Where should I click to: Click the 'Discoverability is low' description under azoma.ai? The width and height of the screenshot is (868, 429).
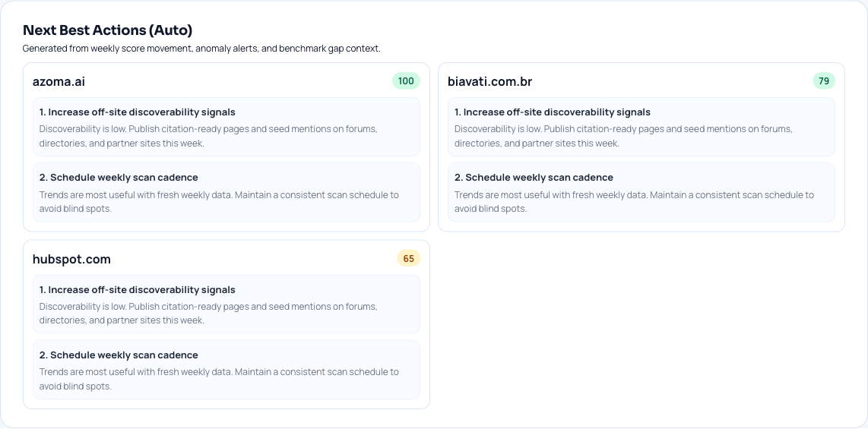pyautogui.click(x=208, y=136)
